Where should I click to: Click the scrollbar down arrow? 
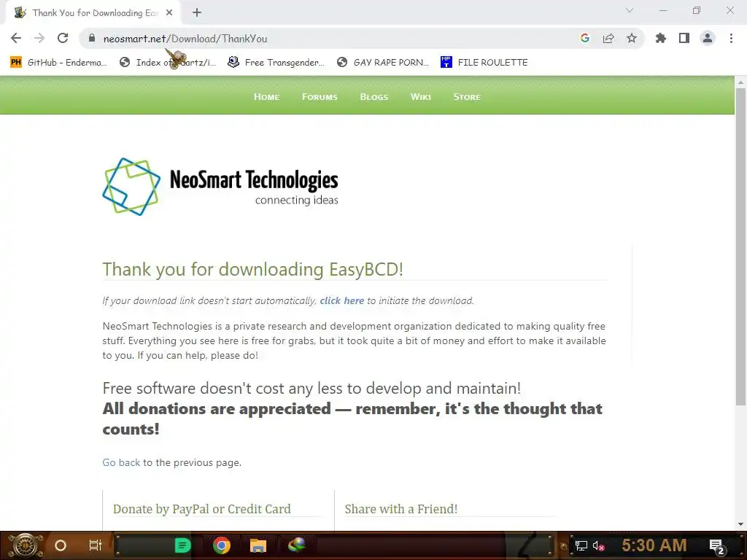[740, 524]
